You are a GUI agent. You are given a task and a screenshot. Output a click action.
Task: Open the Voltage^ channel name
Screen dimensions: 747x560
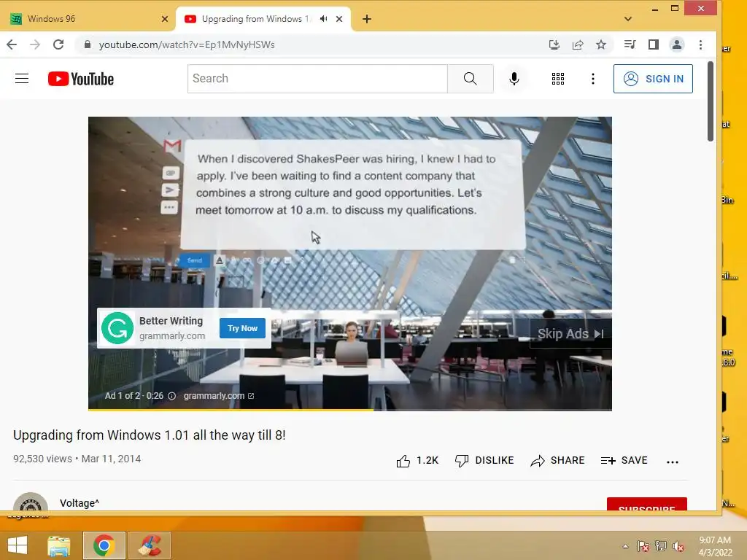[80, 503]
